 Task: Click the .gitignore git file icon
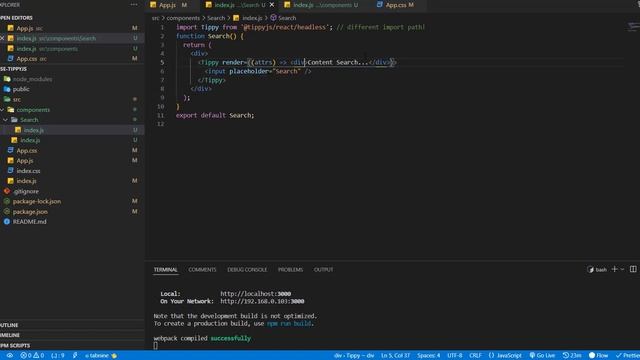[7, 191]
